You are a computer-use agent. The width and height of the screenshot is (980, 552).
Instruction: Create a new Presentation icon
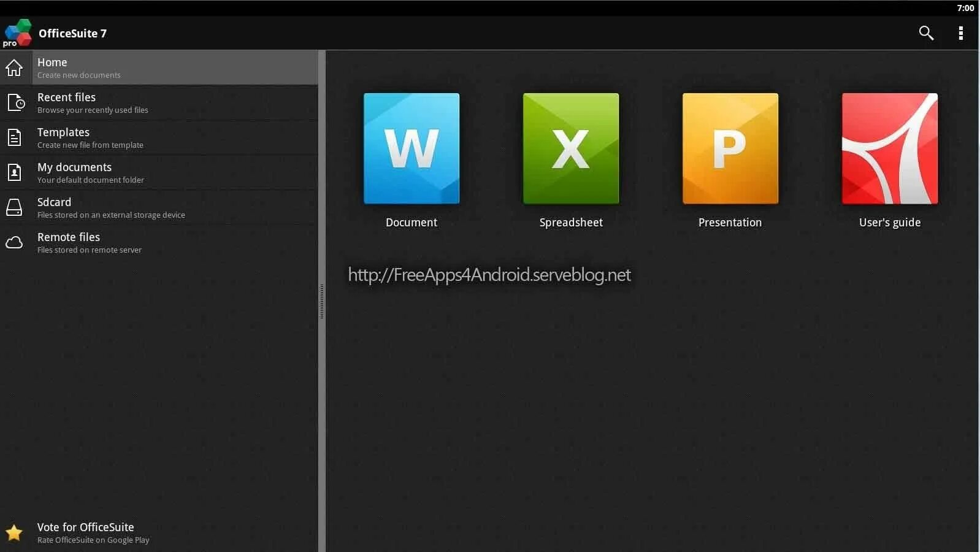pos(730,148)
